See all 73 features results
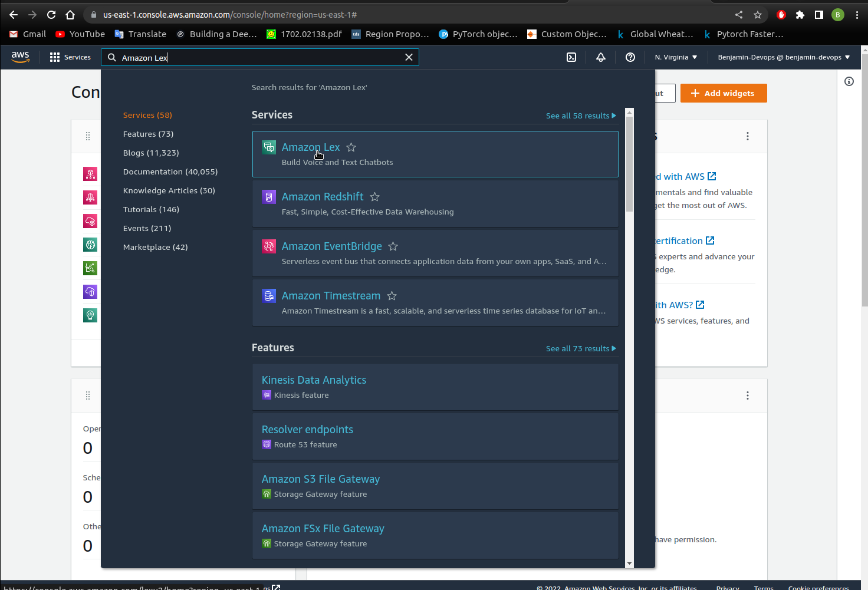The image size is (868, 590). click(581, 348)
